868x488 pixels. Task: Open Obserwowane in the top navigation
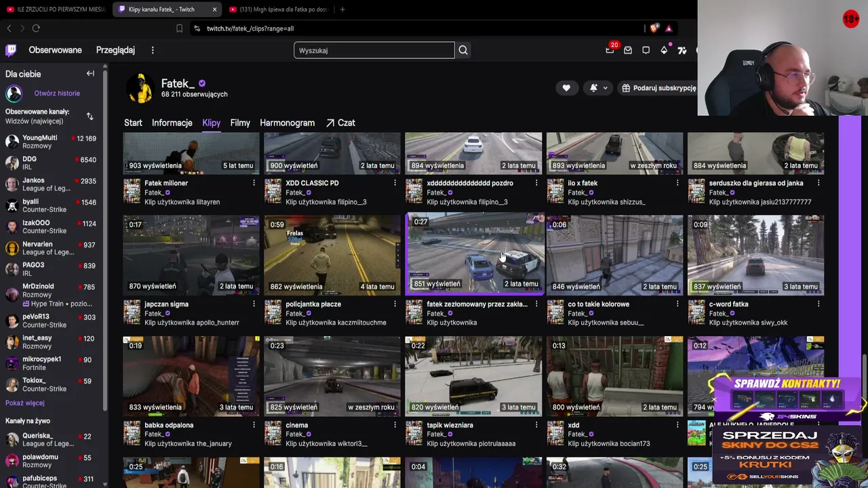point(55,50)
